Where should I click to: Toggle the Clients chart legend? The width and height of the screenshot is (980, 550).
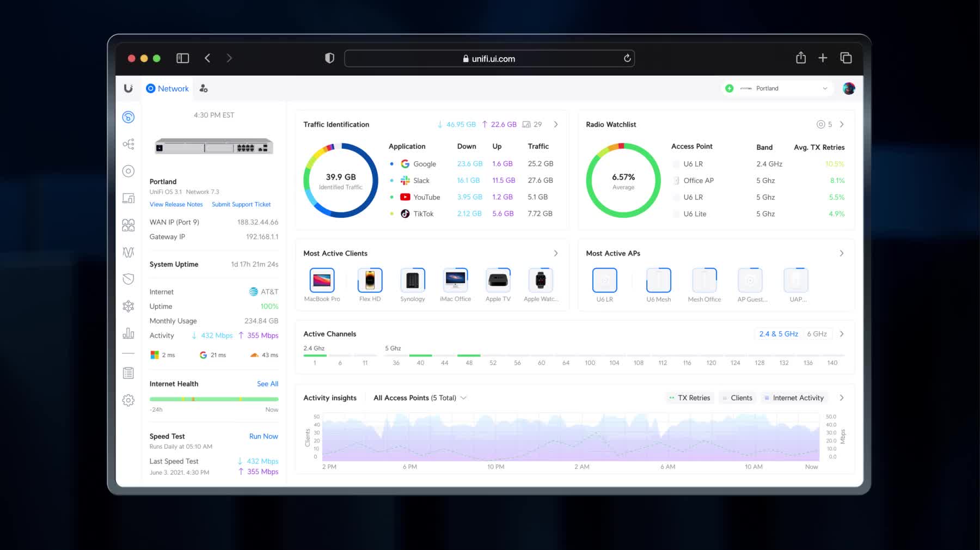tap(737, 398)
